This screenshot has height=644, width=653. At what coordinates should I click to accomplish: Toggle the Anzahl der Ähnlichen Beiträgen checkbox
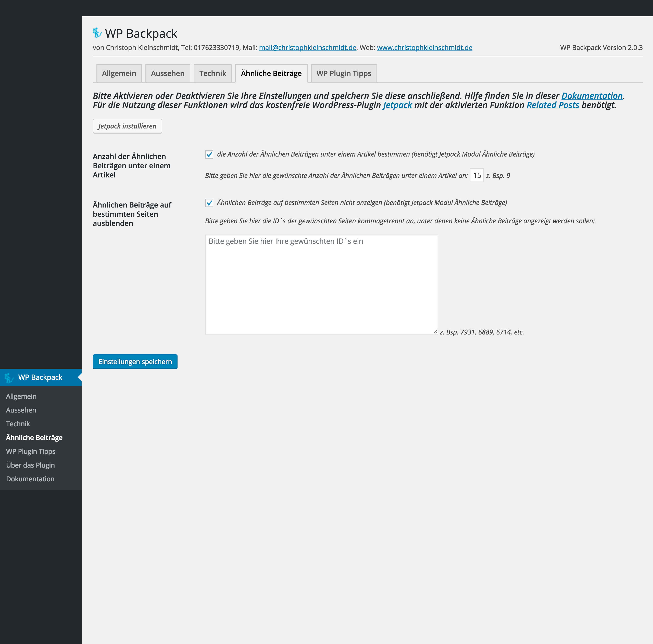209,154
